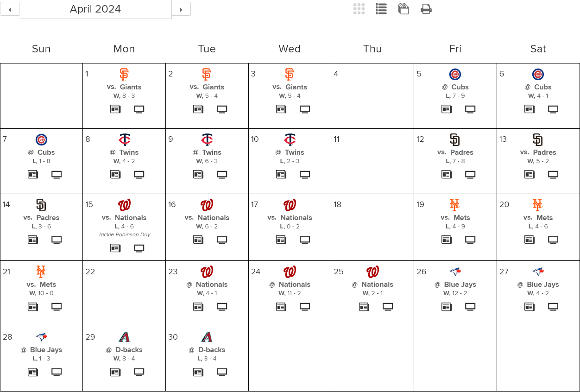Open recap for April 30 D-backs game

(198, 372)
